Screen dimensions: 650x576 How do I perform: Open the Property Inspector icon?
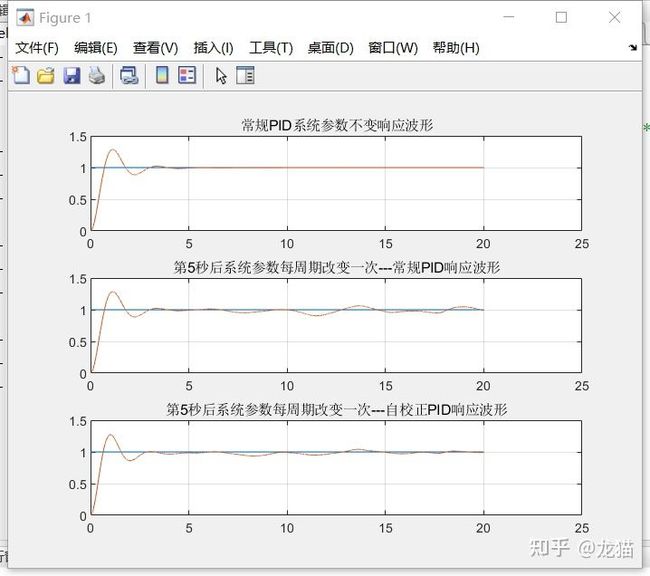point(245,75)
